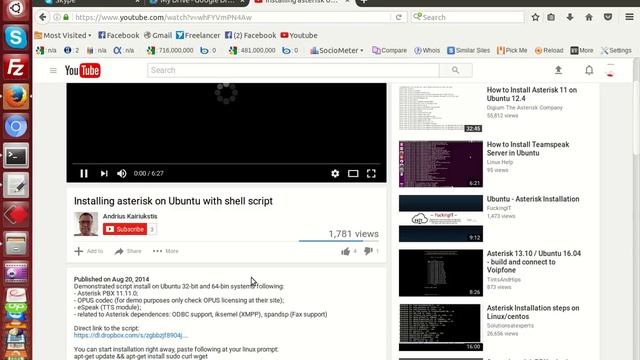The width and height of the screenshot is (640, 360).
Task: Subscribe to Andrius Kairiukstis channel
Action: pyautogui.click(x=125, y=229)
